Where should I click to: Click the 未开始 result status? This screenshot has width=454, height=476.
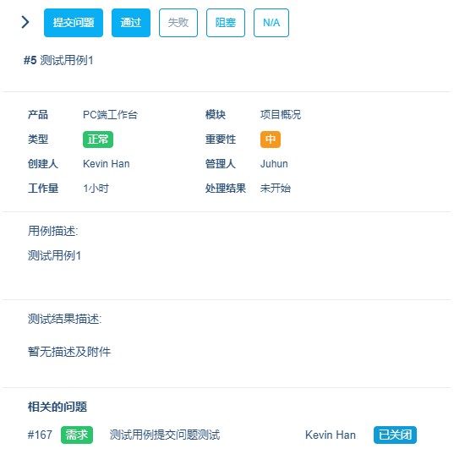[276, 189]
